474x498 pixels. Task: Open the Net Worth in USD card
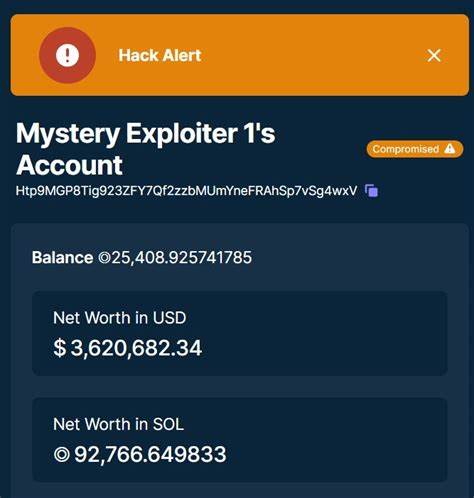point(240,333)
